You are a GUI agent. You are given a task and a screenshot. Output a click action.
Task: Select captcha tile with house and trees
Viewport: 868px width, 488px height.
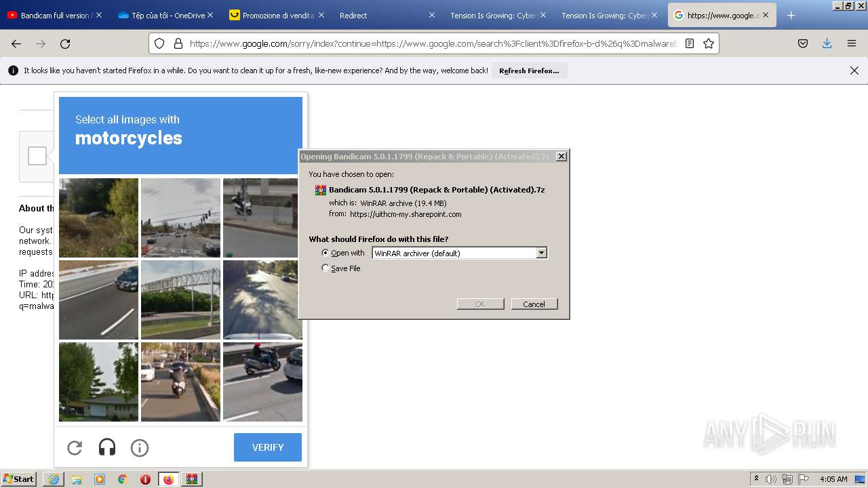click(98, 382)
